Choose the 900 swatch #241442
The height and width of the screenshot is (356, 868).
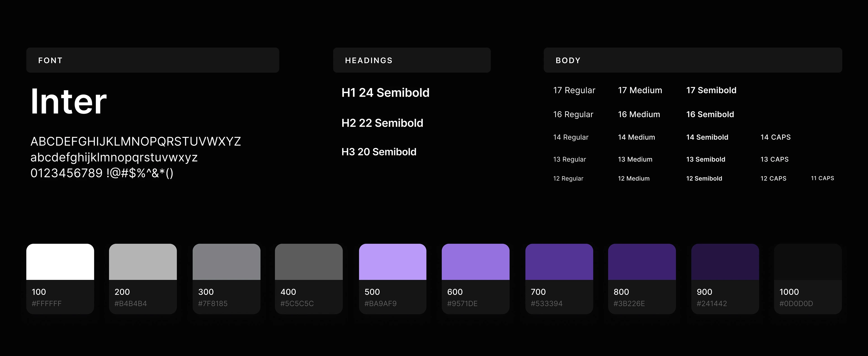point(725,262)
